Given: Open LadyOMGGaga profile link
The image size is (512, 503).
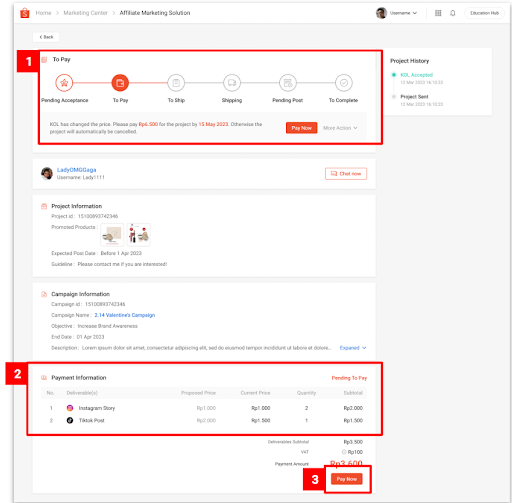Looking at the screenshot, I should click(76, 170).
